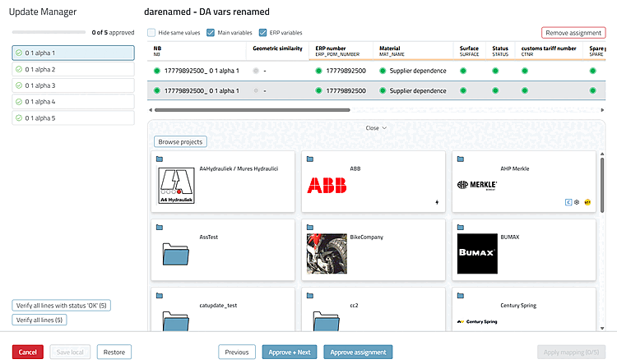Click the project list vertical scrollbar thumb
This screenshot has height=364, width=617.
[x=602, y=185]
